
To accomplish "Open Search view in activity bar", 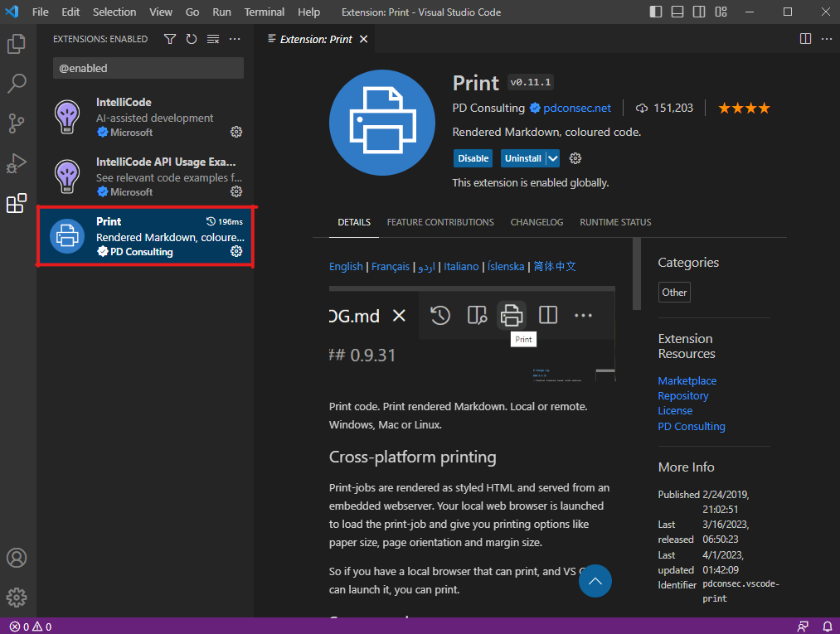I will point(17,84).
